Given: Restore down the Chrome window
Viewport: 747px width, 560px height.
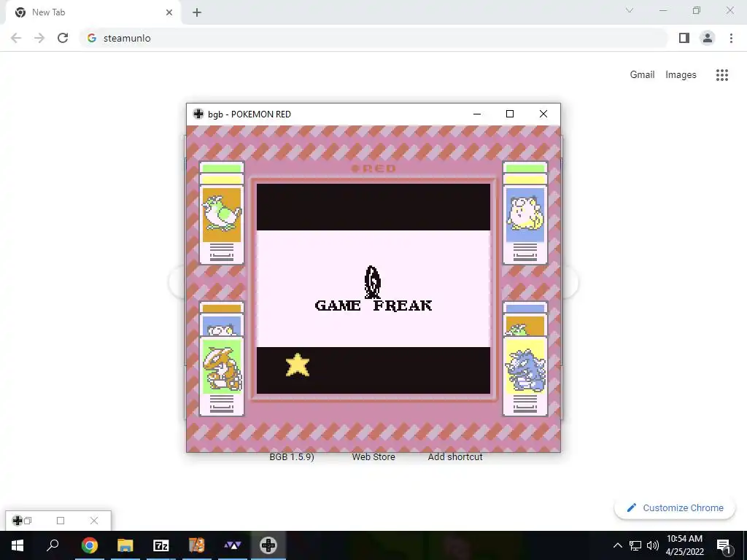Looking at the screenshot, I should pos(697,10).
